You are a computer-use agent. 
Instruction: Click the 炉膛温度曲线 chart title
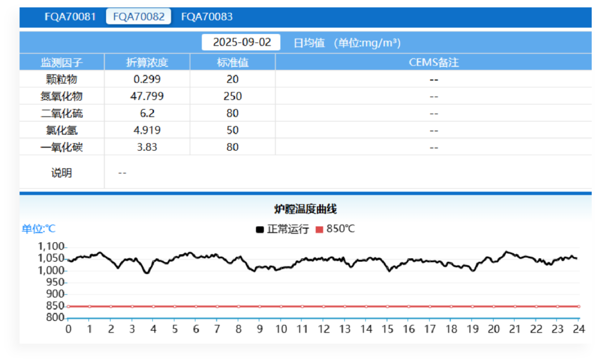tap(306, 209)
